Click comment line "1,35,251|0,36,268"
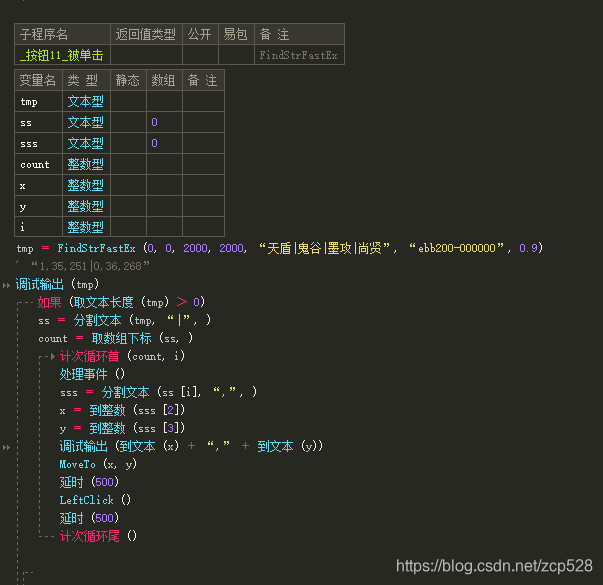The width and height of the screenshot is (603, 585). [x=90, y=266]
